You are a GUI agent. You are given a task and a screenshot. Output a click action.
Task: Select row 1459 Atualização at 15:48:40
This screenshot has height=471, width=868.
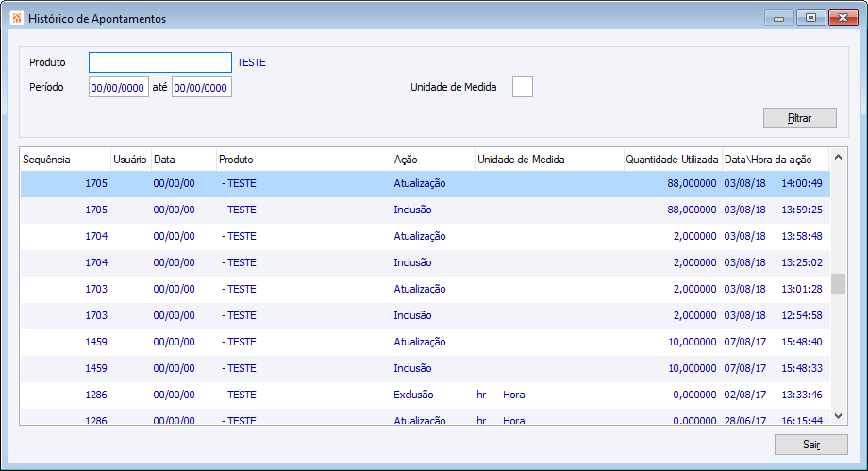tap(426, 342)
